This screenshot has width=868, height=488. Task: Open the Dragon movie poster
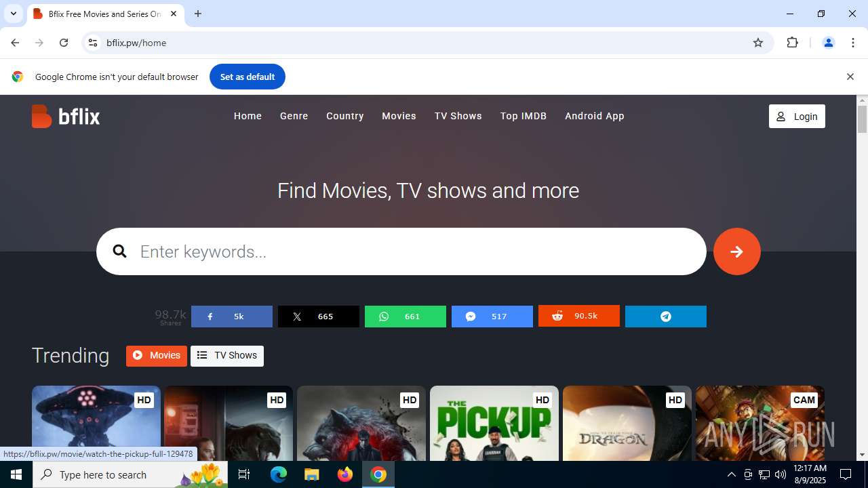coord(627,424)
